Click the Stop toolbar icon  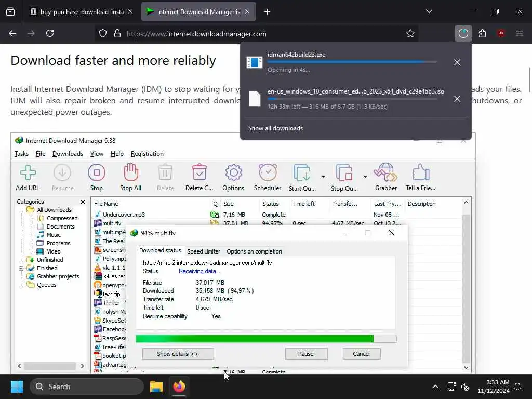(96, 172)
